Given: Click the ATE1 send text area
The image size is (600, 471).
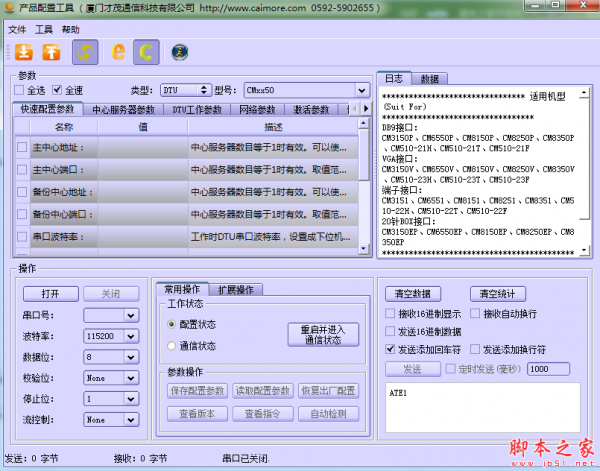Looking at the screenshot, I should 483,407.
